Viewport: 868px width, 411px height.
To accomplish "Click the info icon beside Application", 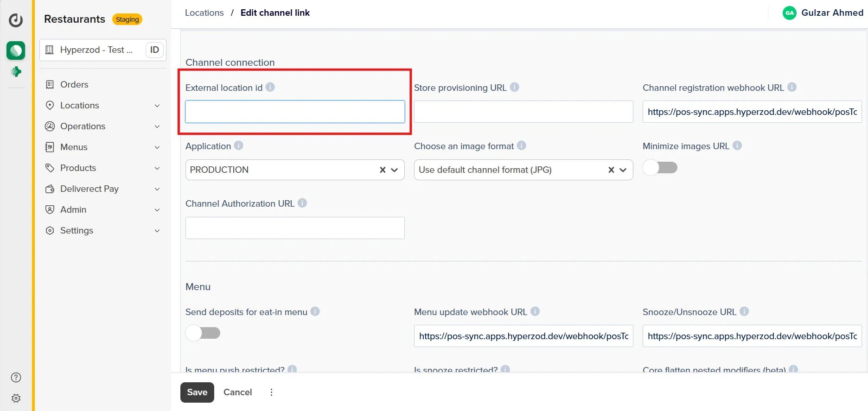I will [x=238, y=145].
